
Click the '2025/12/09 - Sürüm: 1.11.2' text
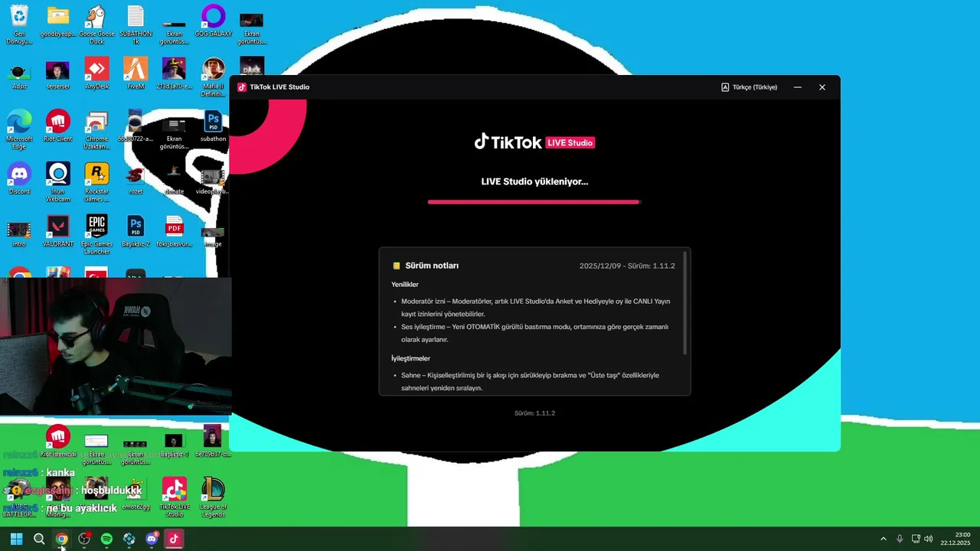(627, 266)
